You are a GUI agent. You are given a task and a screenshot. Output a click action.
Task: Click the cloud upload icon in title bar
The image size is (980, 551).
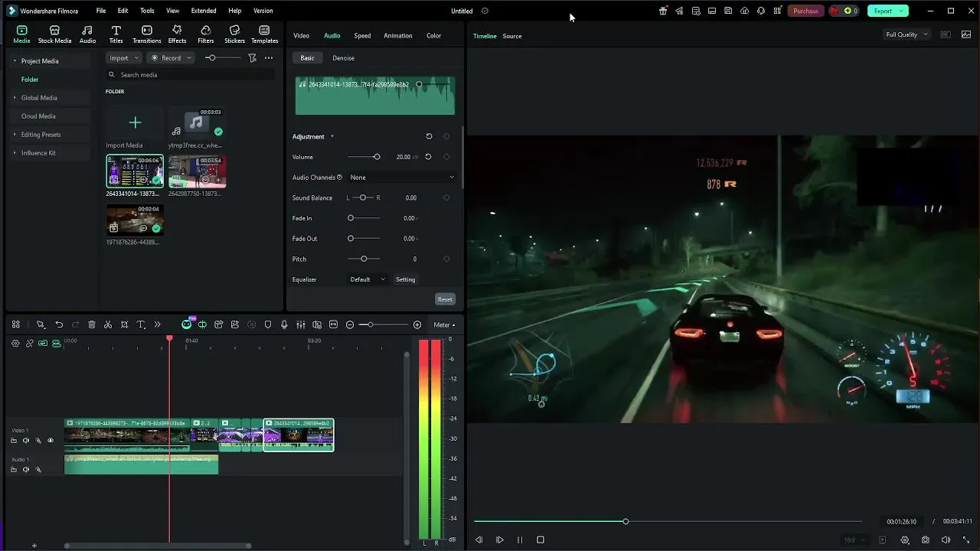(744, 11)
